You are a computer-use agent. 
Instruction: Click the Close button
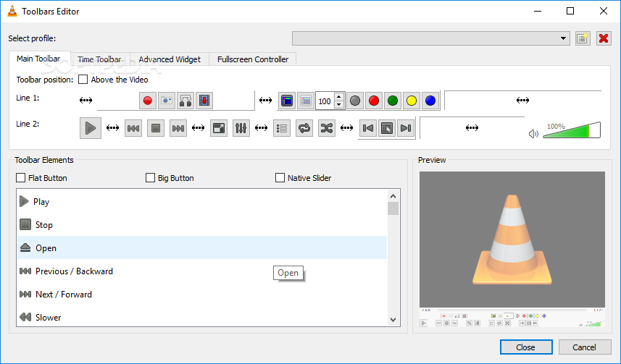pos(526,347)
